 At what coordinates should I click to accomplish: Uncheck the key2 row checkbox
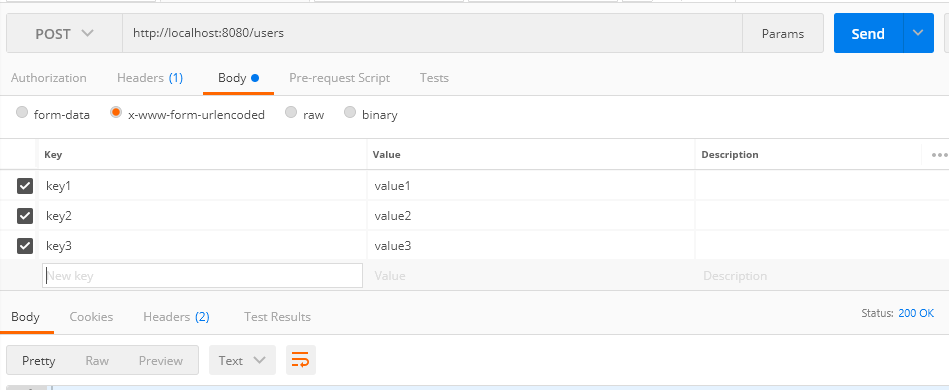[25, 216]
